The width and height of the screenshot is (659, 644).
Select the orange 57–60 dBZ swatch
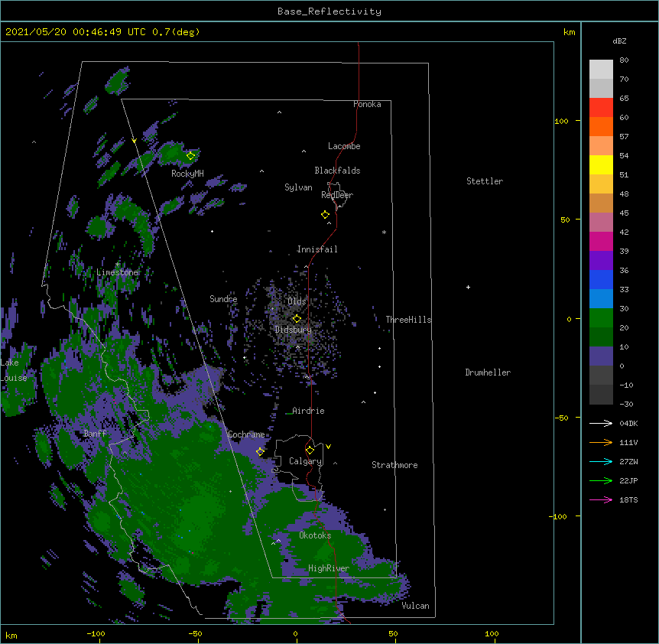pyautogui.click(x=601, y=126)
